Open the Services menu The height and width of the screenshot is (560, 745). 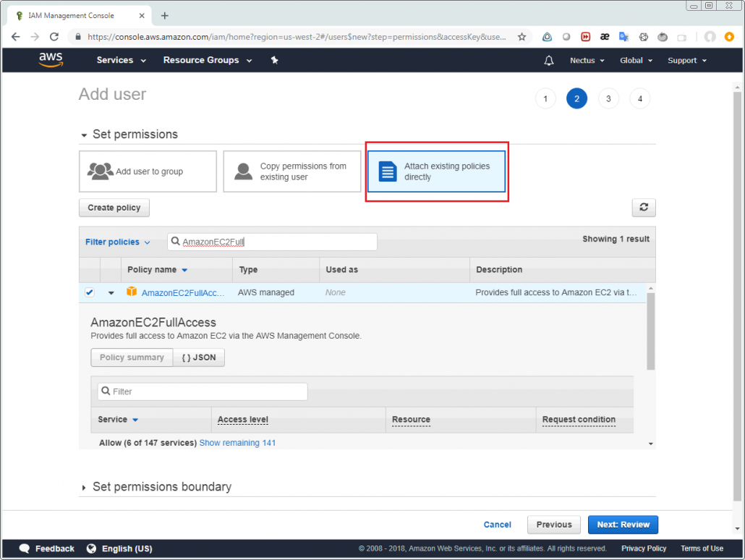pyautogui.click(x=116, y=60)
